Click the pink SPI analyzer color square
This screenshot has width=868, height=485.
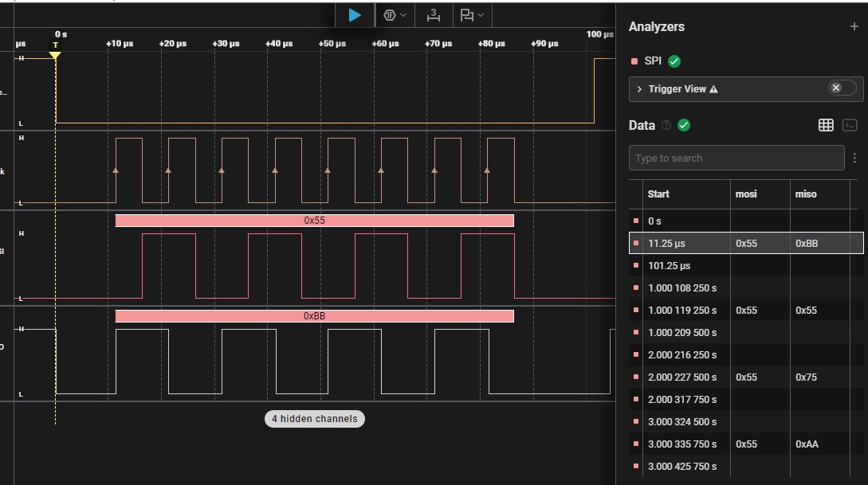(634, 61)
